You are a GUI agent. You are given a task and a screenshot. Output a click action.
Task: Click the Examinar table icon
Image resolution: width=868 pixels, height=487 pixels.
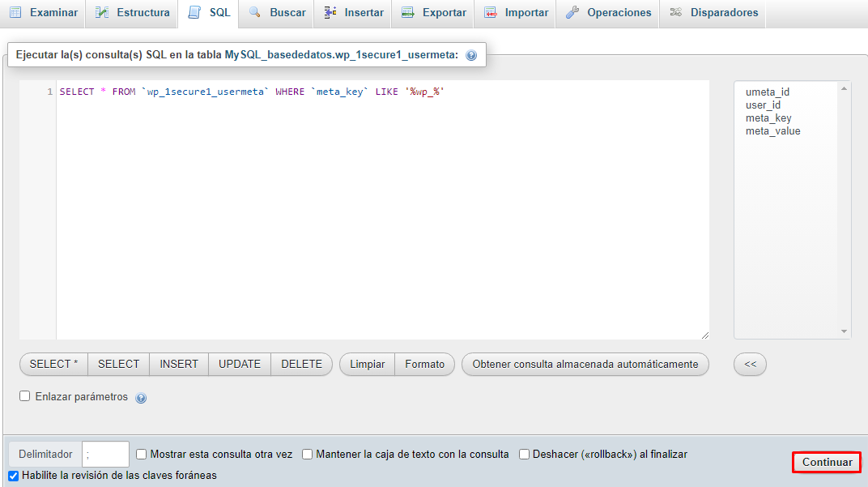15,12
